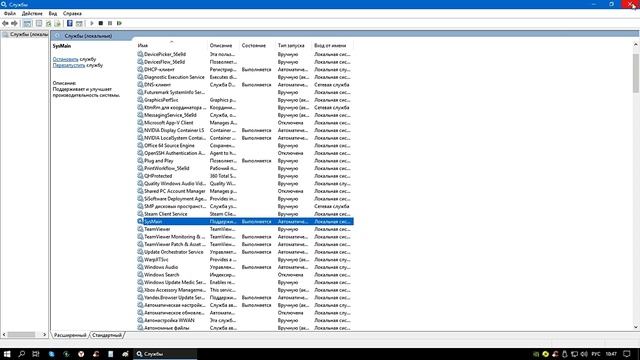Click the vertical scrollbar thumb
Screen dimensions: 640x360
coord(636,73)
